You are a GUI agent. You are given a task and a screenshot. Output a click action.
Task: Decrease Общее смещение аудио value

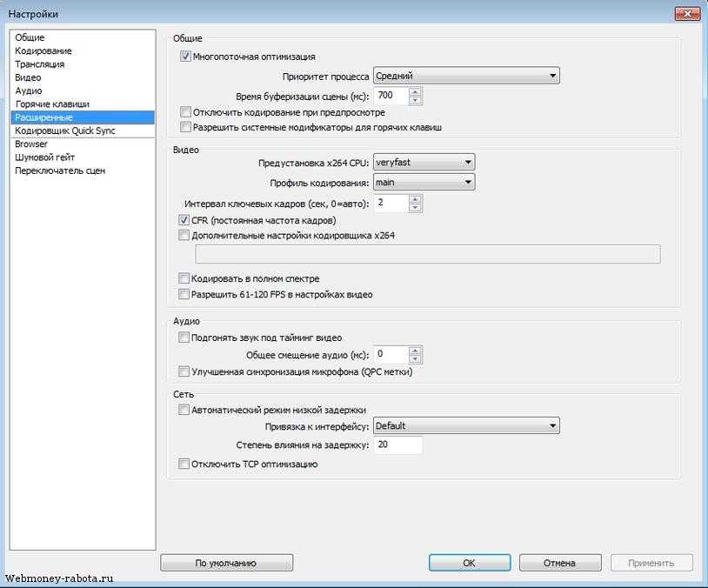[416, 359]
